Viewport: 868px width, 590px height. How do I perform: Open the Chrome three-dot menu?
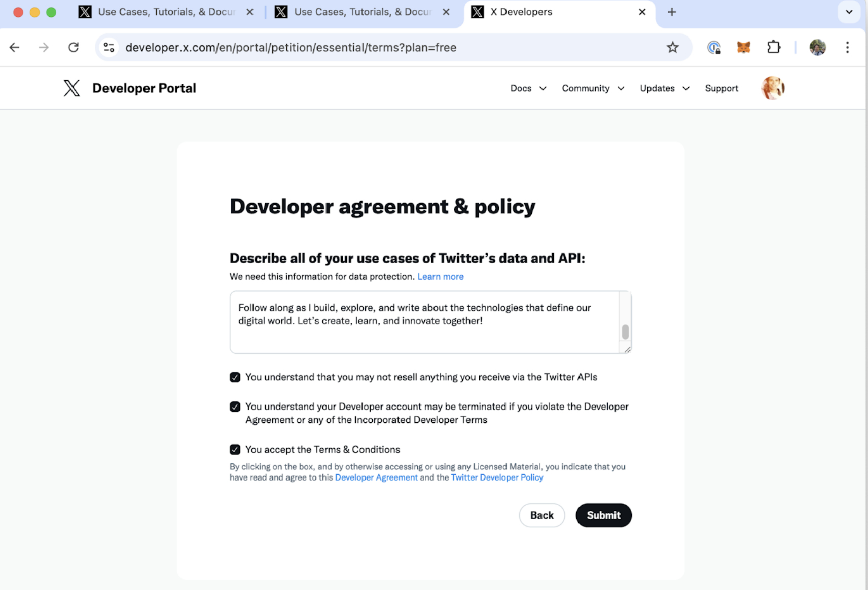[847, 47]
